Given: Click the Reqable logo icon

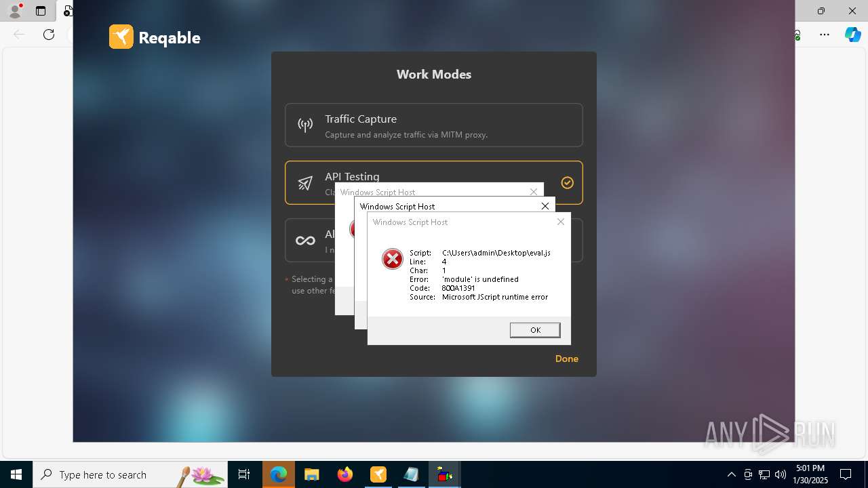Looking at the screenshot, I should click(x=121, y=37).
